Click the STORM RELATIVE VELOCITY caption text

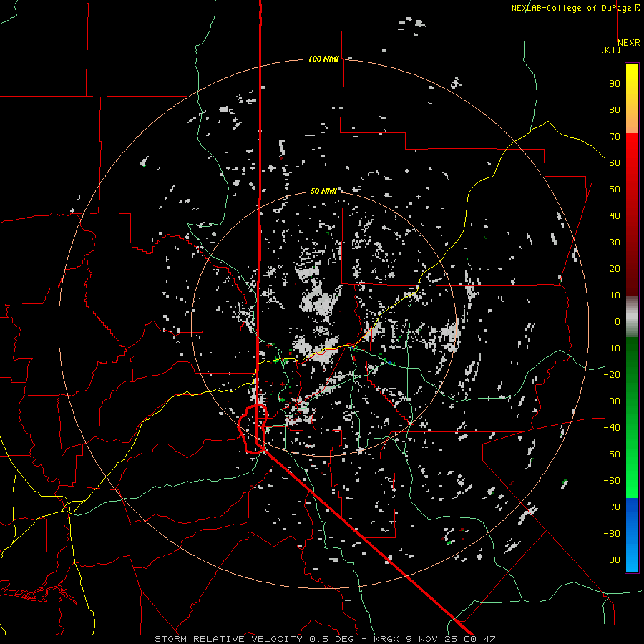[228, 639]
